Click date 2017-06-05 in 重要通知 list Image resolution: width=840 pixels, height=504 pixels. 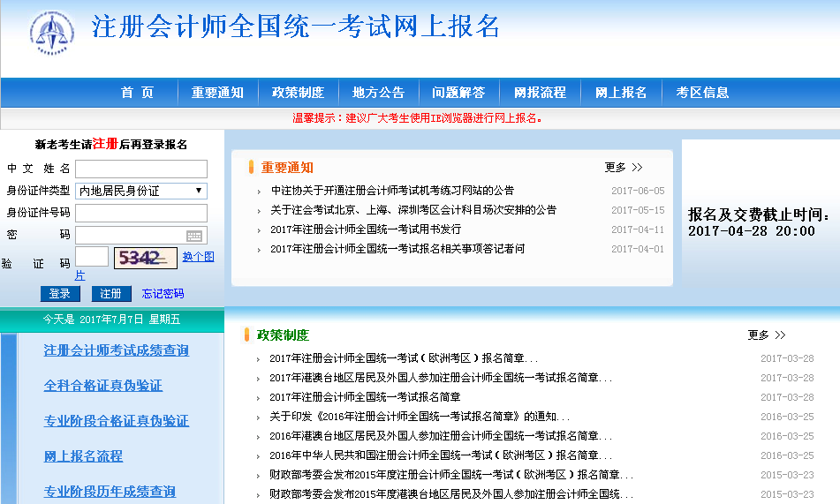[638, 191]
